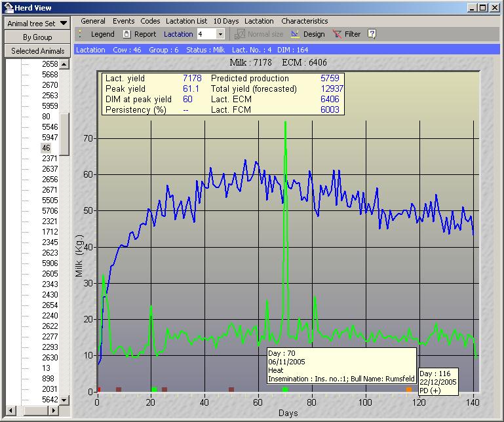504x422 pixels.
Task: Click the brown event marker near day 25
Action: tap(165, 389)
